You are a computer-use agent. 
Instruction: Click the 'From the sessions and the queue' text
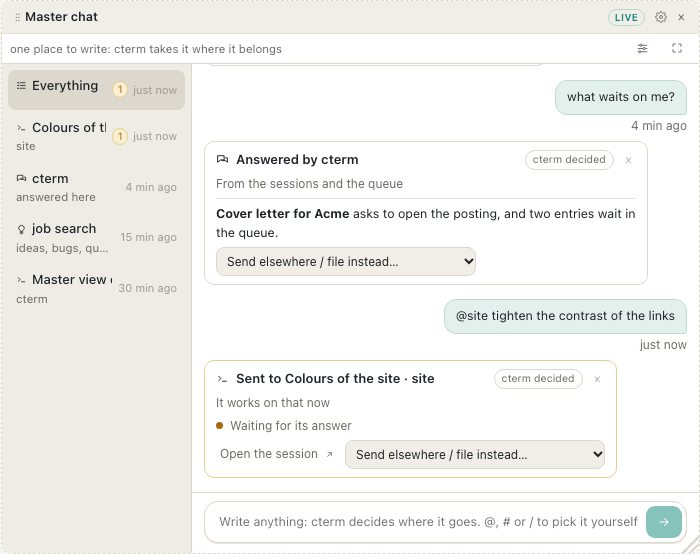coord(309,184)
